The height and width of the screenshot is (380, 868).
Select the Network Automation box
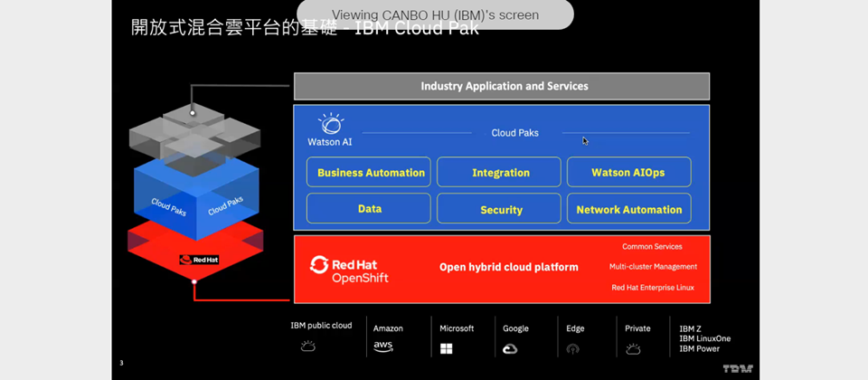click(629, 208)
